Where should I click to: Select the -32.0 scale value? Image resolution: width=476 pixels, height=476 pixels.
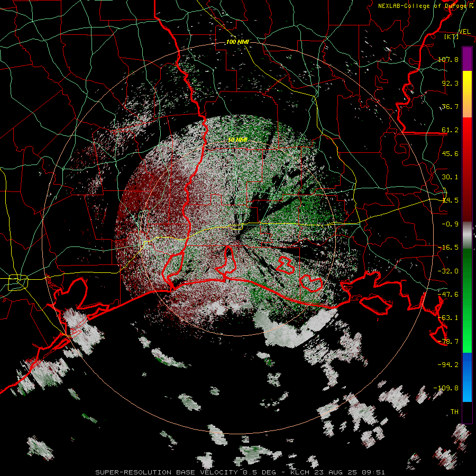pyautogui.click(x=448, y=271)
